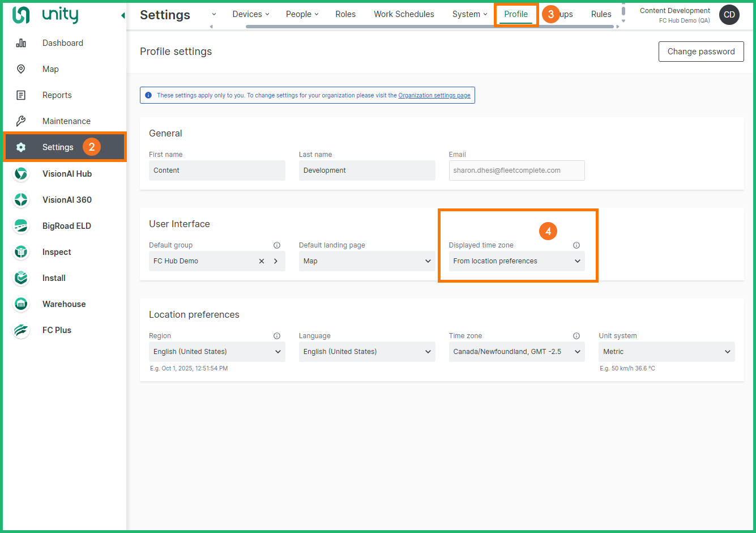Follow the Organization settings page link
The height and width of the screenshot is (533, 756).
coord(434,95)
